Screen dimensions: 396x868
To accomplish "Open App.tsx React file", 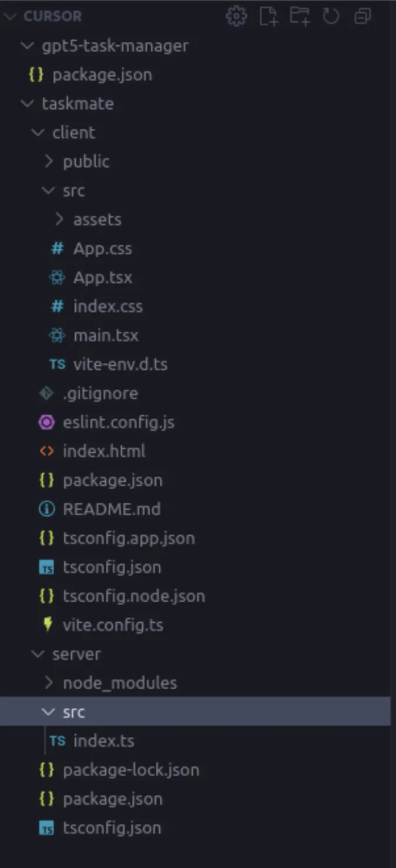I will click(x=103, y=277).
